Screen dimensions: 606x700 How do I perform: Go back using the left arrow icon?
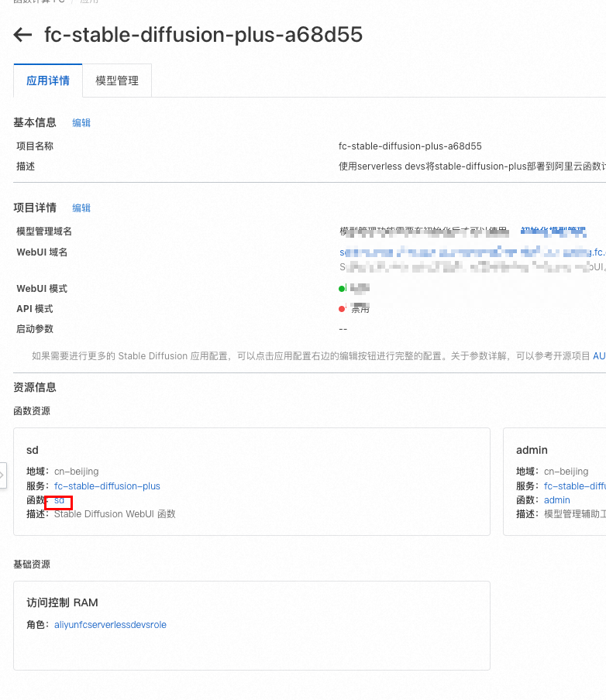click(22, 34)
